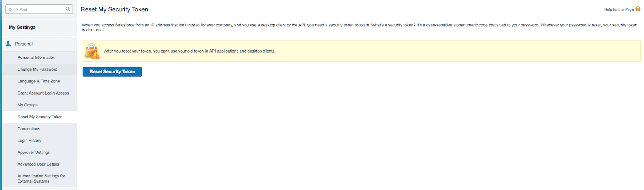Click the My Settings sidebar header

[x=22, y=27]
